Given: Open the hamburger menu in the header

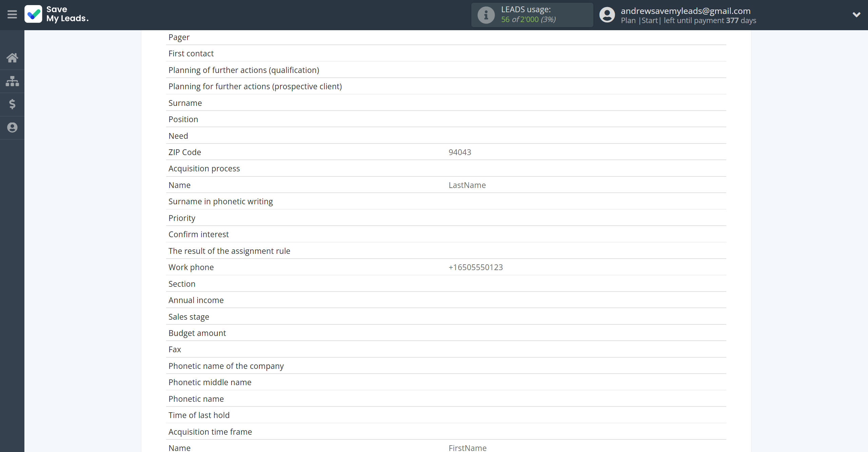Looking at the screenshot, I should (x=12, y=15).
